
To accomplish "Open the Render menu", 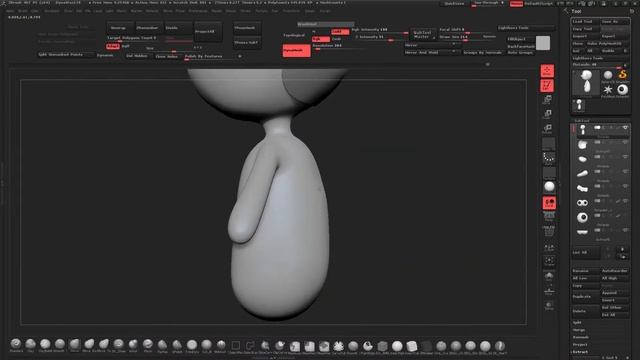I will 217,11.
